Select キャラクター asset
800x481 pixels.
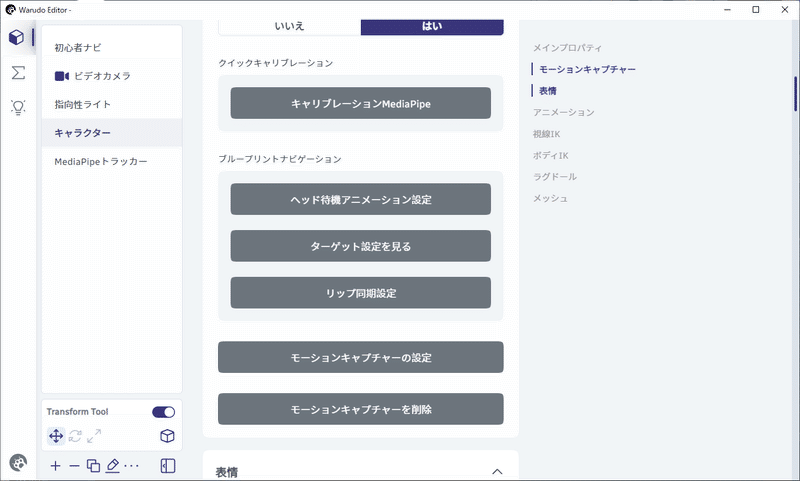tap(112, 133)
